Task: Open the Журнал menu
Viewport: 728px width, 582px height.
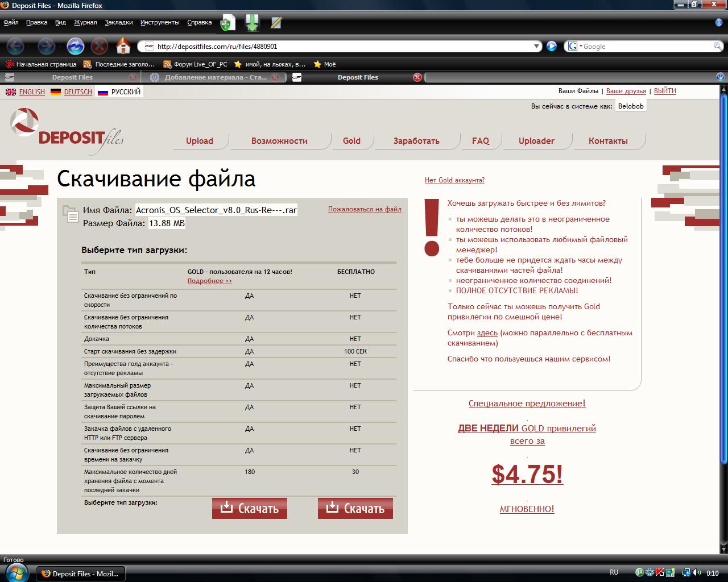Action: (85, 23)
